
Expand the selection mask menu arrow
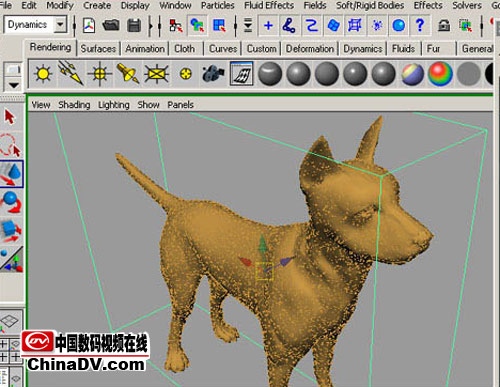[x=248, y=25]
